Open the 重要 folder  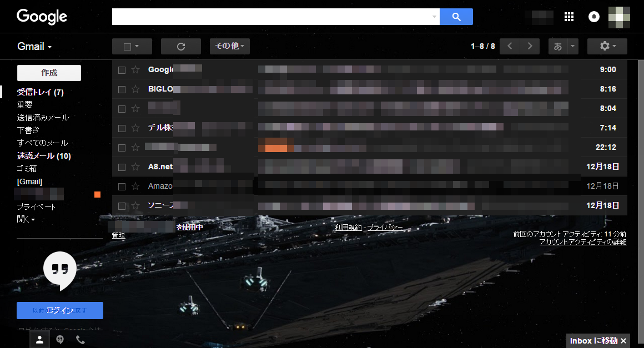coord(24,105)
